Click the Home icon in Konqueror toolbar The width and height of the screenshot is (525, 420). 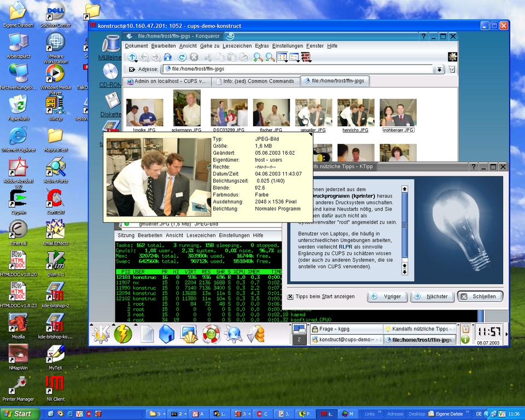click(x=168, y=57)
